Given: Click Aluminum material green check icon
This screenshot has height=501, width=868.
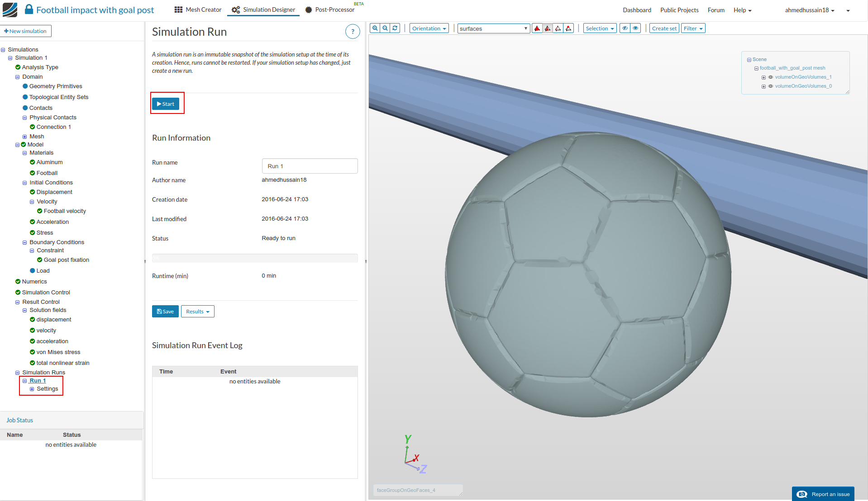Looking at the screenshot, I should 32,162.
